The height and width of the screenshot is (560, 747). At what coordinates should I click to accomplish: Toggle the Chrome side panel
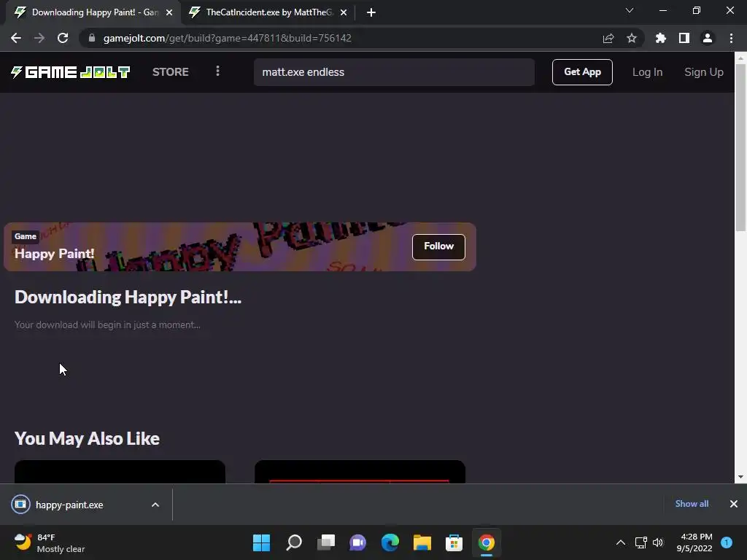(684, 38)
